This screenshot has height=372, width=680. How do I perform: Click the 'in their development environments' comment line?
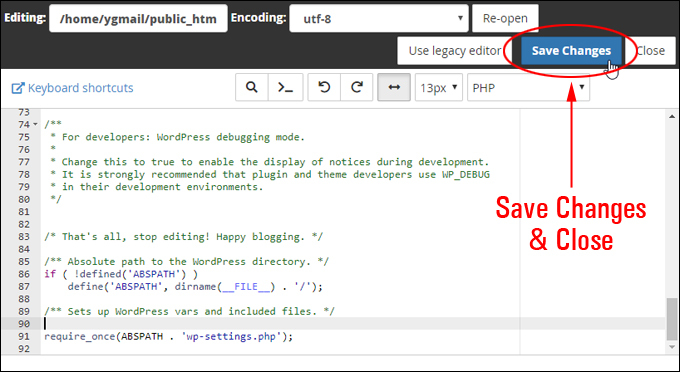click(157, 187)
